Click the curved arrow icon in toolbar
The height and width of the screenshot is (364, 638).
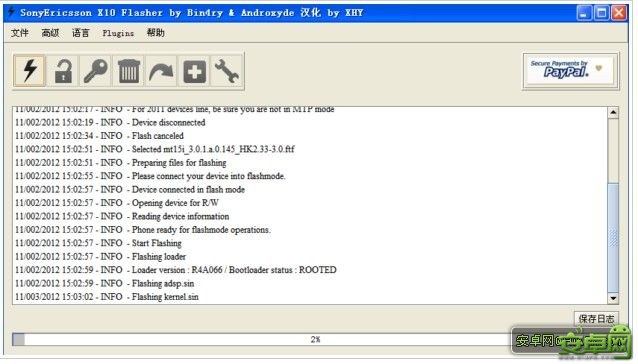pos(161,71)
